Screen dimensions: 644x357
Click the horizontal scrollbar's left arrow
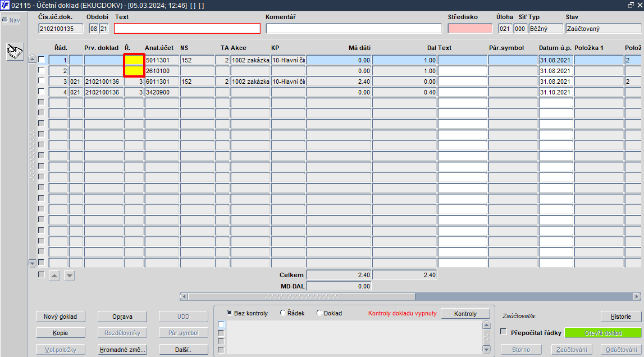tap(184, 296)
